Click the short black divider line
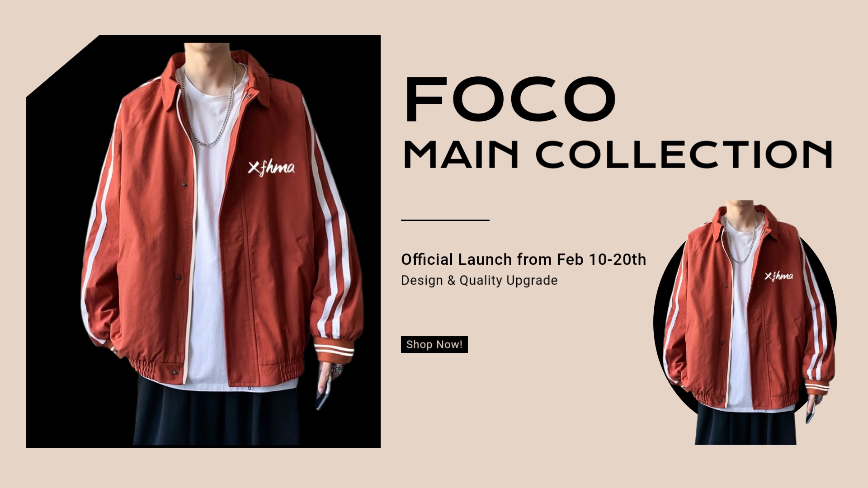This screenshot has height=488, width=868. (445, 220)
